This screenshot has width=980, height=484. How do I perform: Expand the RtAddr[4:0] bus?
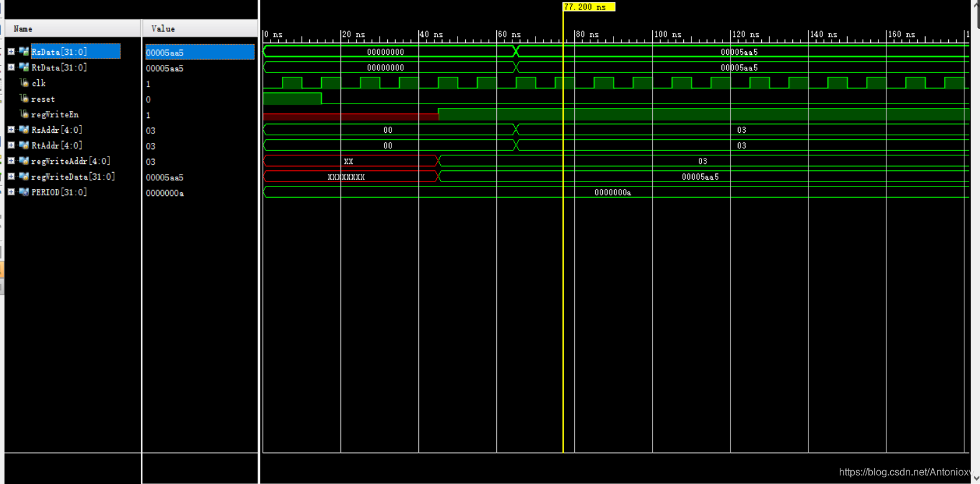[11, 145]
